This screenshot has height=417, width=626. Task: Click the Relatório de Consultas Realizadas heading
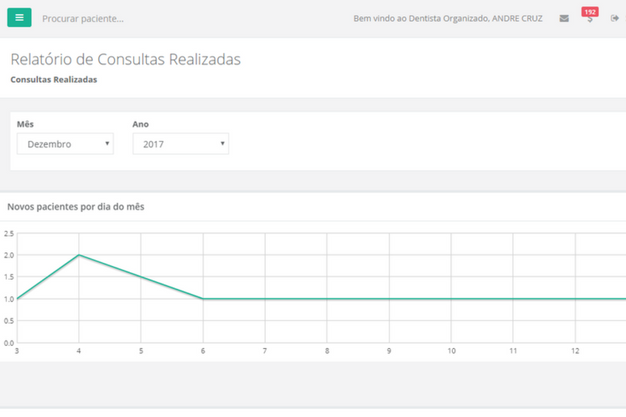(x=125, y=60)
